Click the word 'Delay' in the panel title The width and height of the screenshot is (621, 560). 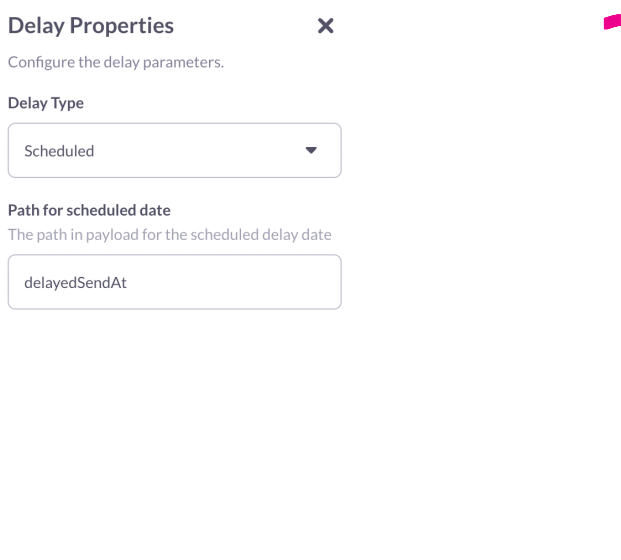[36, 26]
